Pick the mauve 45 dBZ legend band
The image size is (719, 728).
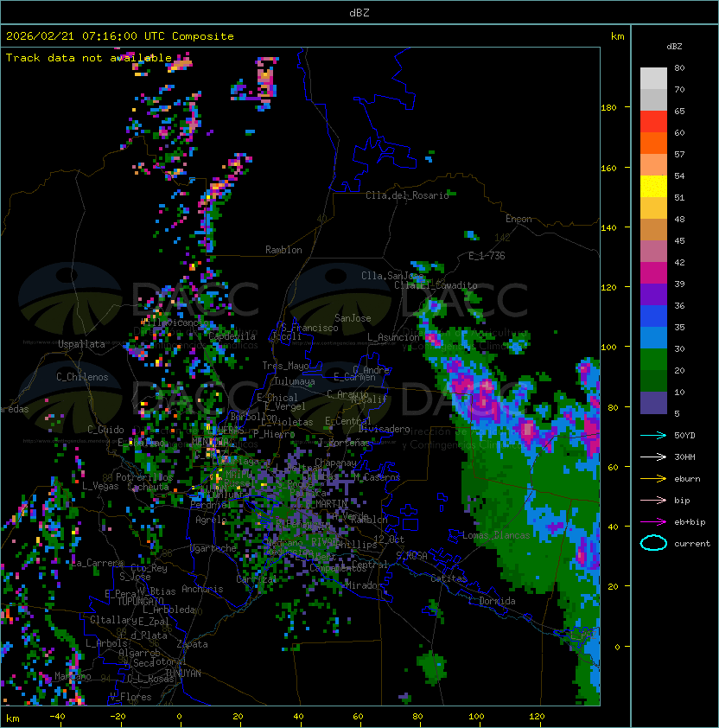tap(653, 252)
